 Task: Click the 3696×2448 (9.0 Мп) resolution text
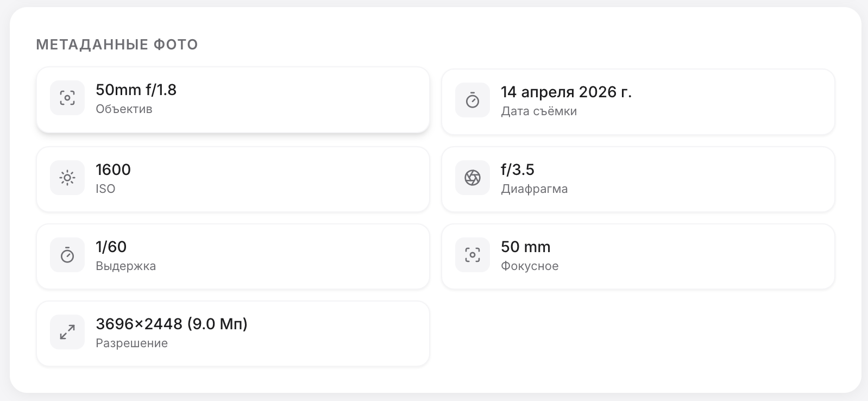pyautogui.click(x=172, y=324)
